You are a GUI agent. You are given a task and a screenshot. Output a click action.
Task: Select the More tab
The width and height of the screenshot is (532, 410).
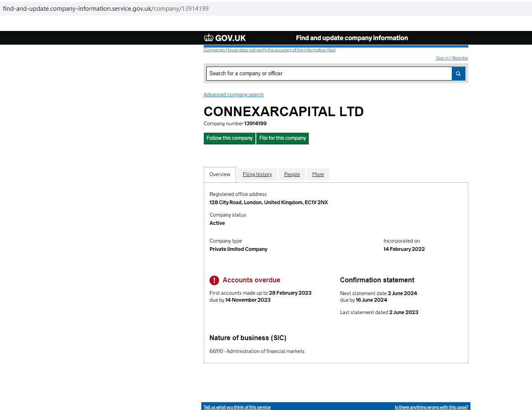click(318, 174)
